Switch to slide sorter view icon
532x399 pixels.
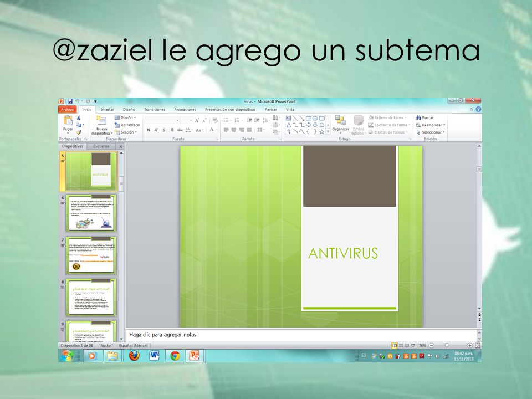point(401,345)
